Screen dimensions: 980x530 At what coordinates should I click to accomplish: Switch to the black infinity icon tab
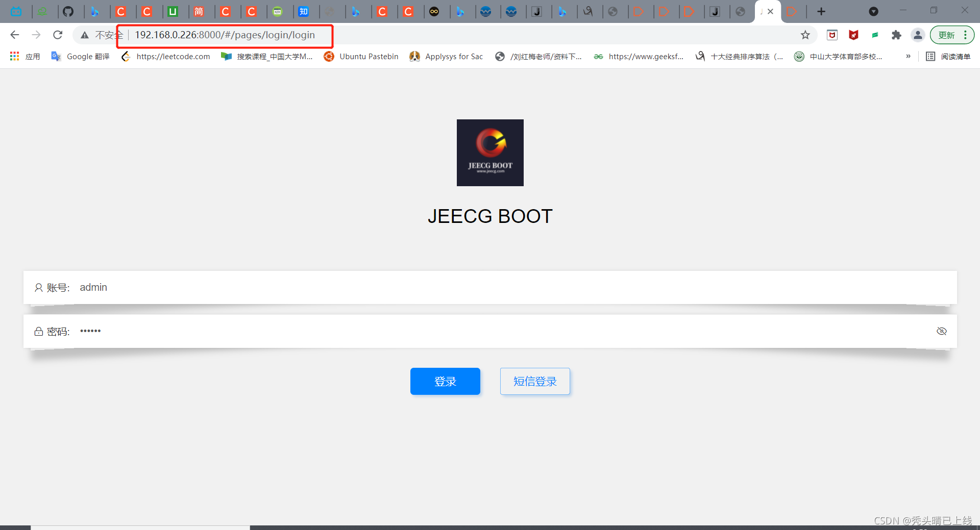[x=434, y=11]
